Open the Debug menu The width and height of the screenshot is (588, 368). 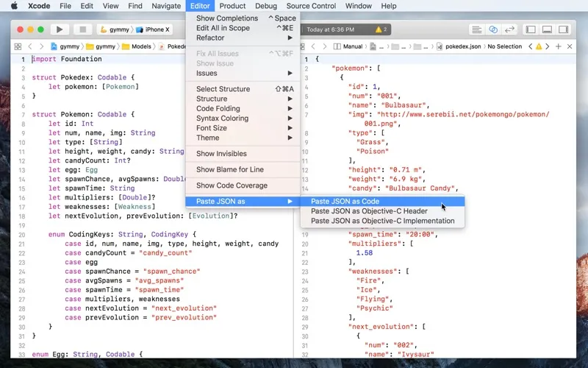click(266, 6)
